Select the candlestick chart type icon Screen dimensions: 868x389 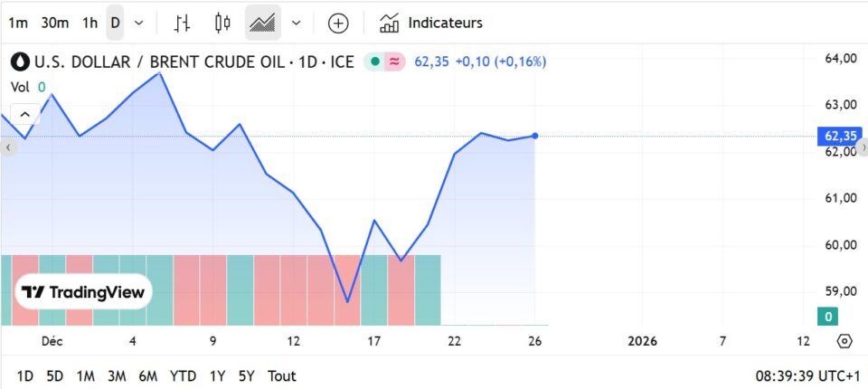222,23
